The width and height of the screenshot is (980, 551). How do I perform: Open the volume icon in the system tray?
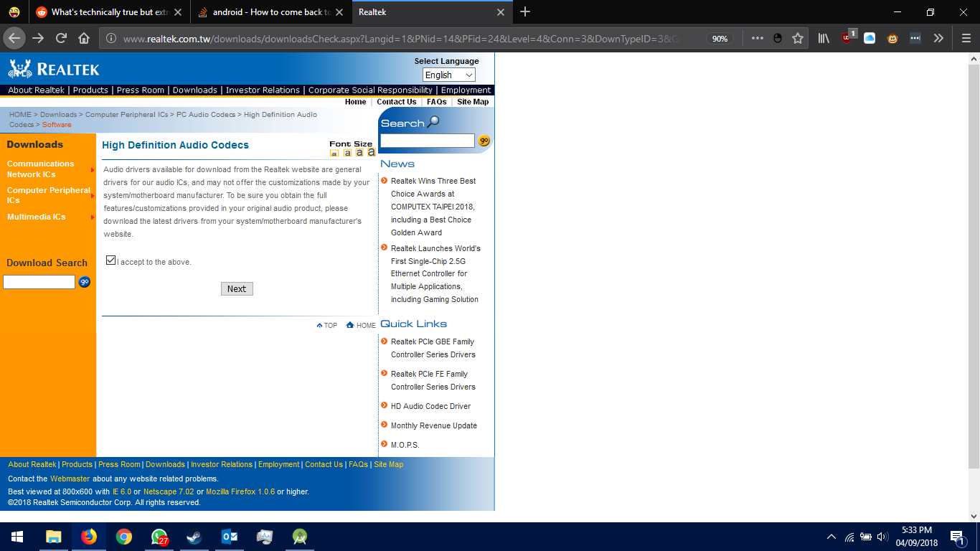(x=882, y=537)
